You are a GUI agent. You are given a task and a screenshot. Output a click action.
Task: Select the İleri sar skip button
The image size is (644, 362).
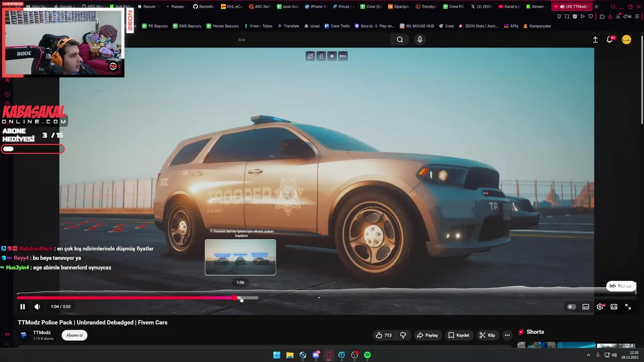(621, 286)
